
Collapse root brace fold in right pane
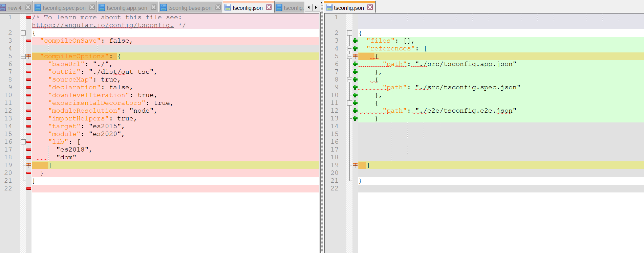(349, 33)
